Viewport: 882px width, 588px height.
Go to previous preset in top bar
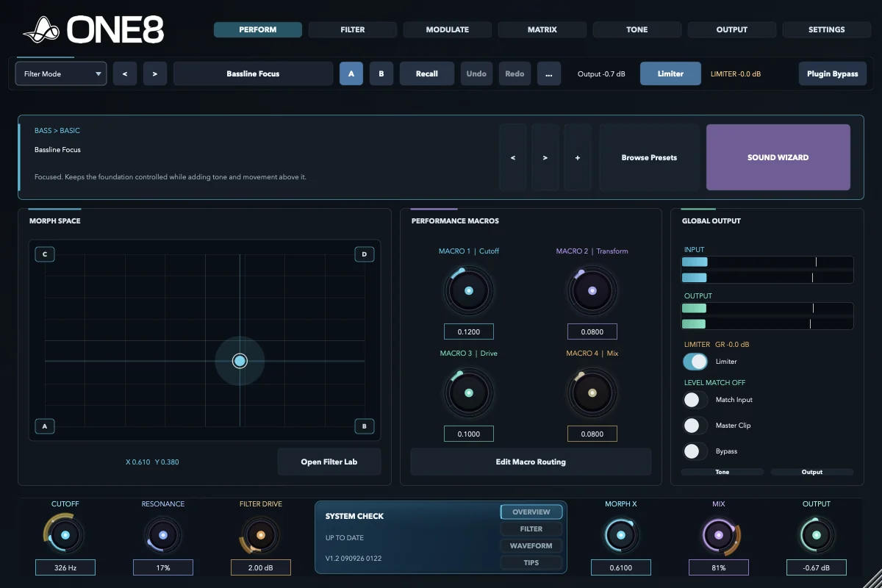[x=125, y=73]
